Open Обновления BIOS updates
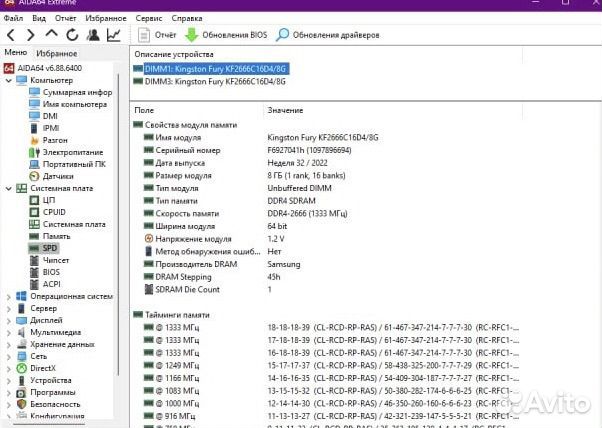Screen dimensions: 602x428 coord(226,35)
